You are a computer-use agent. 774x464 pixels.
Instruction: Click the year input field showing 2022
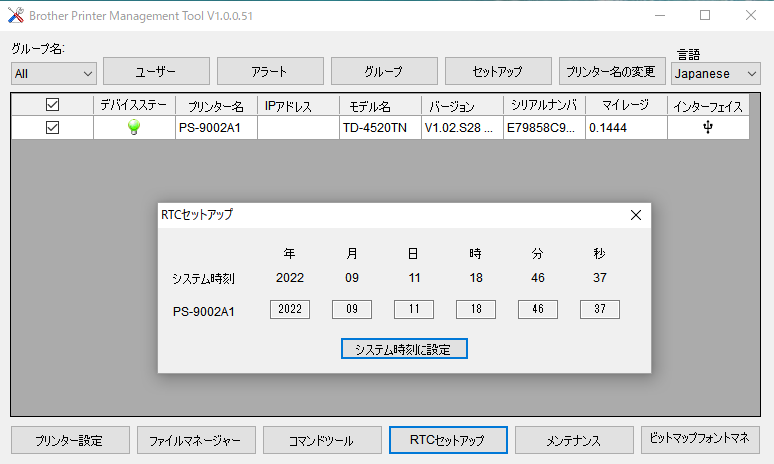tap(290, 310)
